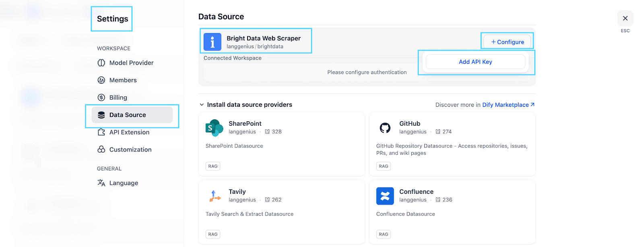644x247 pixels.
Task: Click the RAG tag on Confluence card
Action: click(383, 234)
